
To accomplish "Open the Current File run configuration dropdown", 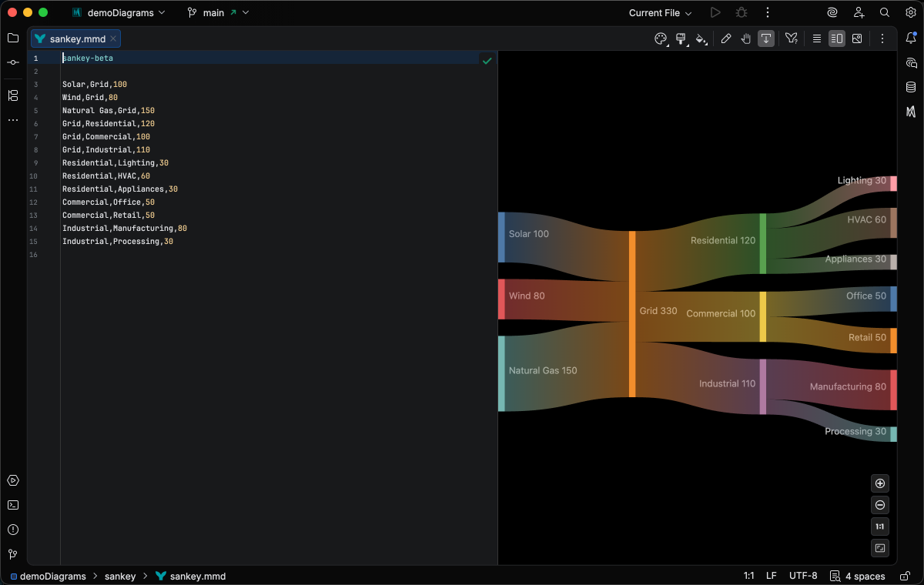I will pyautogui.click(x=658, y=12).
